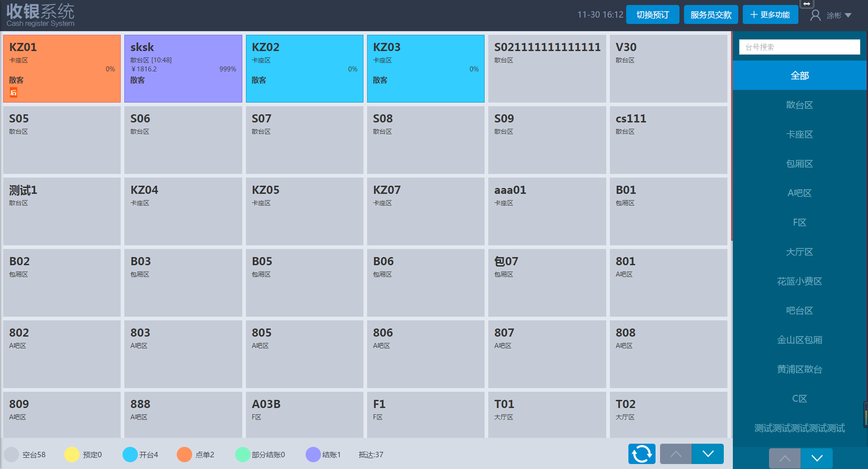Page tables up with the up-chevron button
Image resolution: width=868 pixels, height=469 pixels.
[x=676, y=454]
